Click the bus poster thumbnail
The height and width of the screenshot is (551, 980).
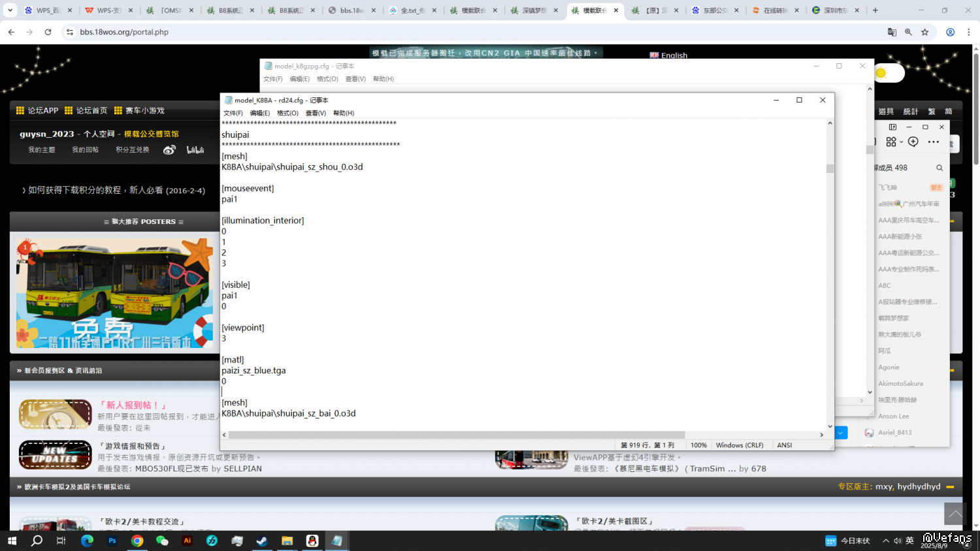coord(114,292)
